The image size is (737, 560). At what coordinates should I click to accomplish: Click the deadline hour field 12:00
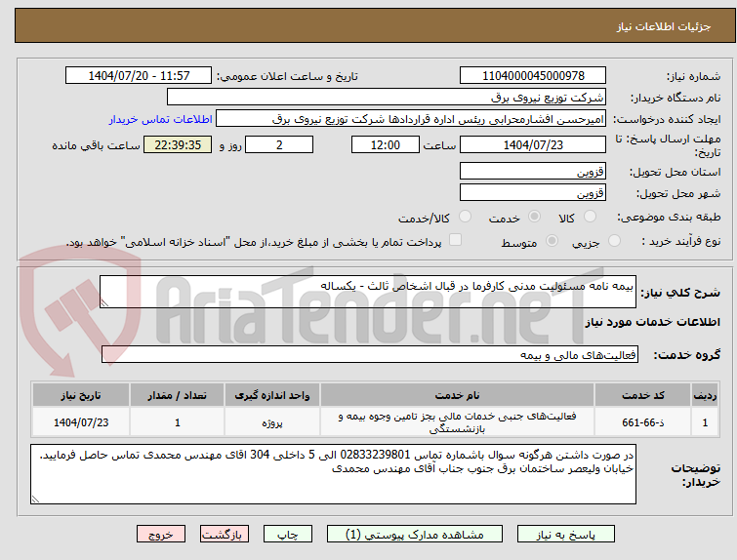pos(386,144)
